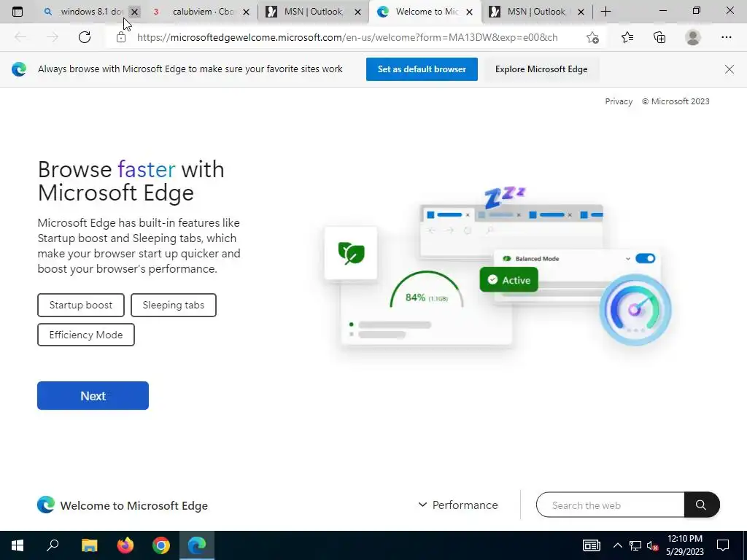Add this page to favorites
This screenshot has width=747, height=560.
592,37
